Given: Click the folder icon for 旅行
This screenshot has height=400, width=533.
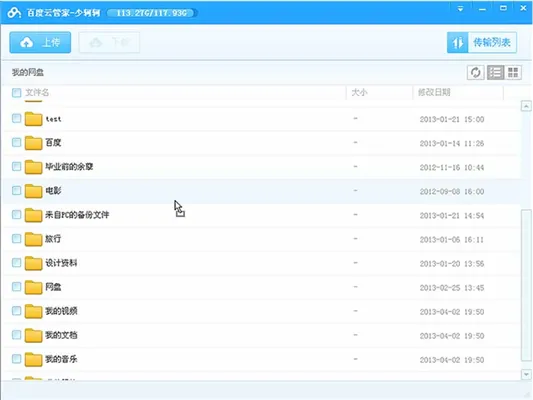Looking at the screenshot, I should tap(33, 239).
